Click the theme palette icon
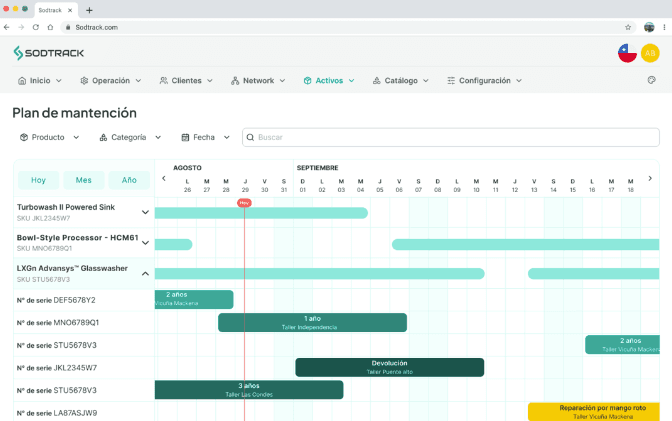 click(x=651, y=80)
